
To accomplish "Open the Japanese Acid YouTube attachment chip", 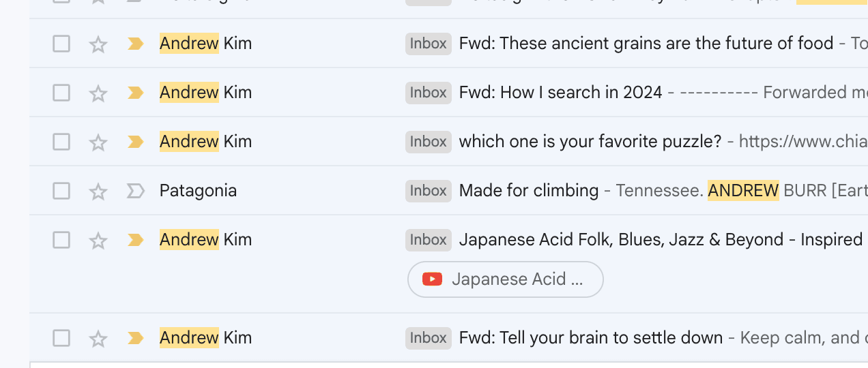I will 506,279.
